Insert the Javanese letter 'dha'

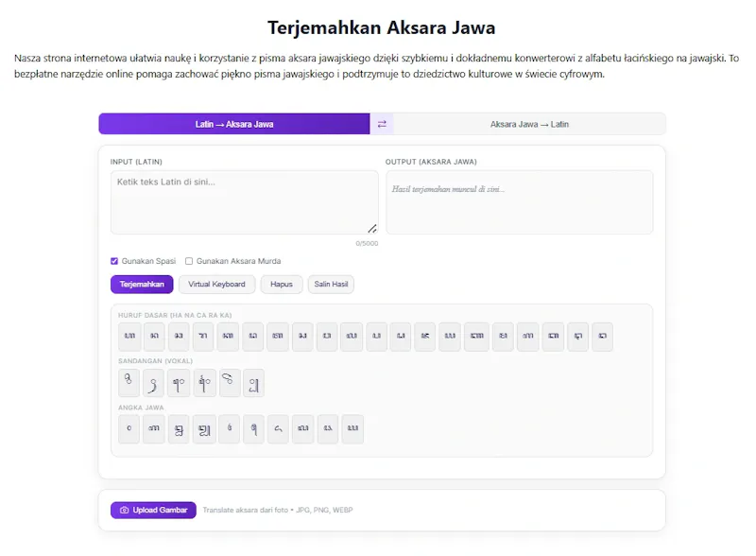tap(401, 337)
